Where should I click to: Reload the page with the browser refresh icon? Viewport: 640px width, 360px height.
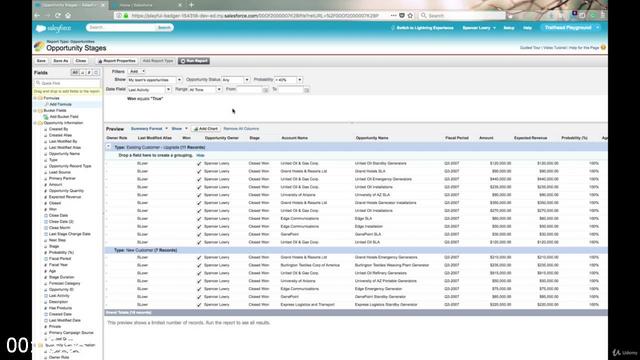pyautogui.click(x=58, y=16)
